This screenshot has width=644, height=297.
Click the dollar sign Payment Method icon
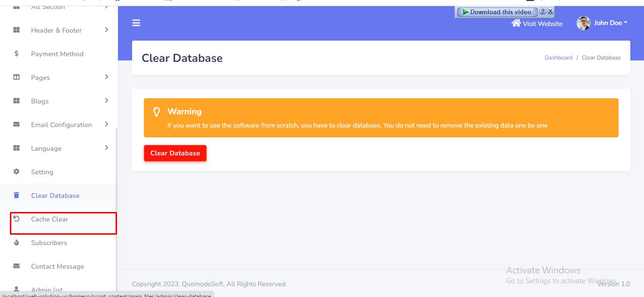pyautogui.click(x=17, y=54)
